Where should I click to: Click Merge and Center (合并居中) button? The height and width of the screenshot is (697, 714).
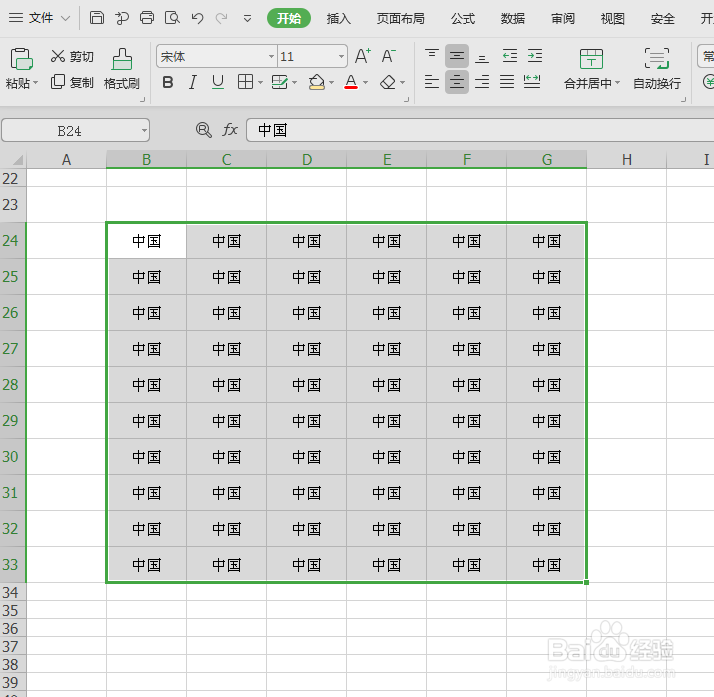tap(592, 69)
